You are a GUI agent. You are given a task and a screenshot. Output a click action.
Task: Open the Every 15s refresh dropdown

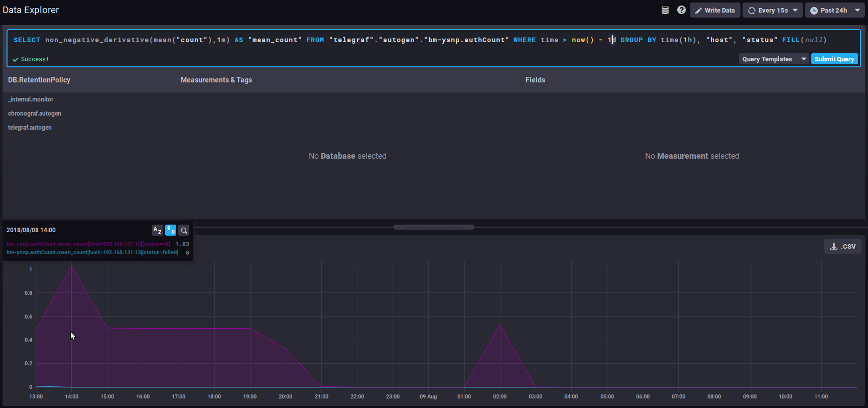click(772, 10)
